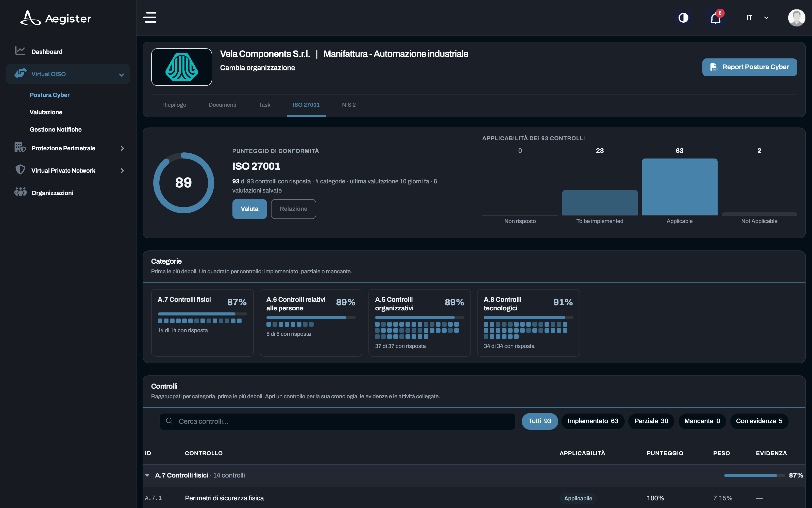This screenshot has width=812, height=508.
Task: Click the Report Postura Cyber button
Action: pos(750,67)
